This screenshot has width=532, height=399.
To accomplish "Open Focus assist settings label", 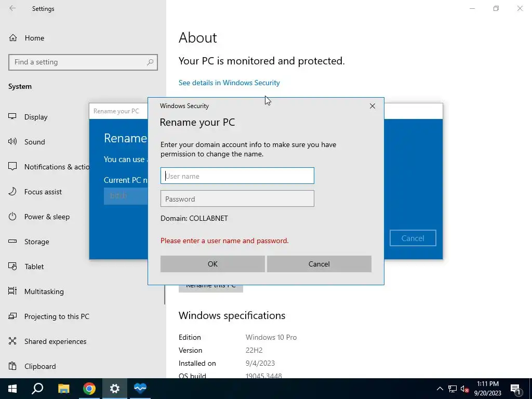I will tap(43, 192).
